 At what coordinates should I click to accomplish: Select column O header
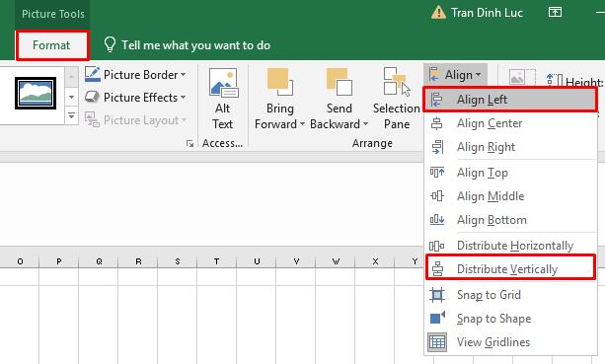point(20,261)
